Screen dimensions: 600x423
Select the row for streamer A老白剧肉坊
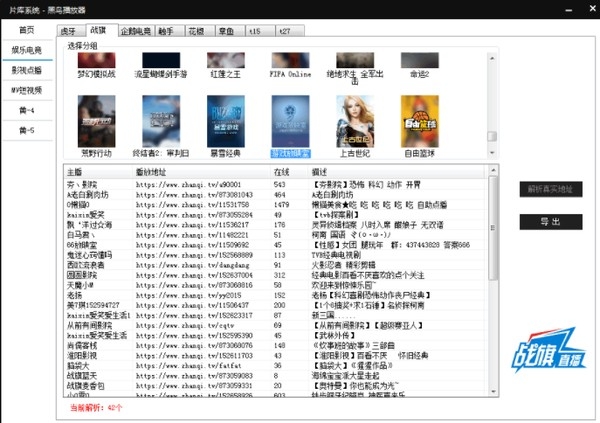click(276, 194)
